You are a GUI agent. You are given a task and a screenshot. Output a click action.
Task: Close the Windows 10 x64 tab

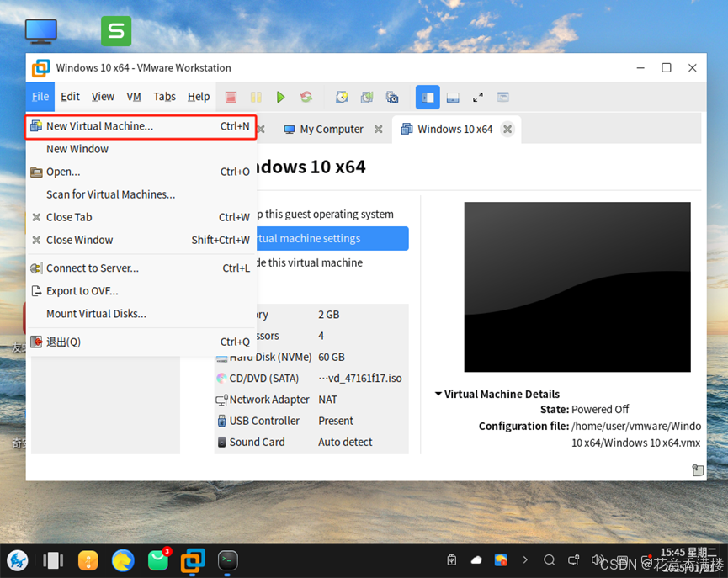coord(508,129)
